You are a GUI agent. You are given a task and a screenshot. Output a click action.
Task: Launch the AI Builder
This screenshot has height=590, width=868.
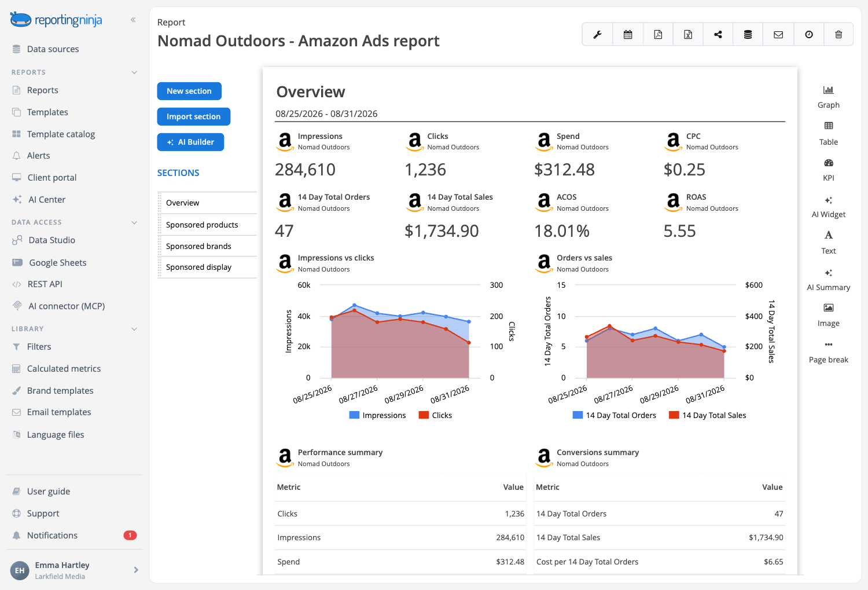[190, 142]
